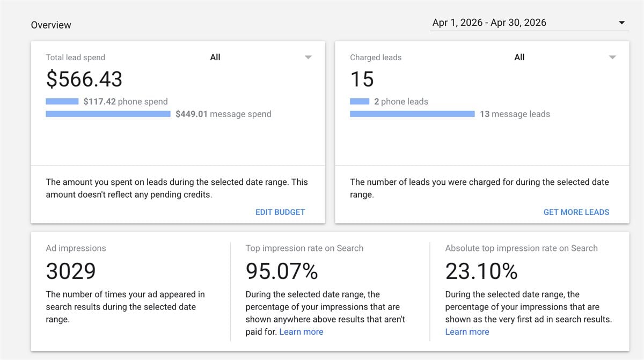Click the charged leads description text
This screenshot has width=644, height=360.
[x=479, y=188]
